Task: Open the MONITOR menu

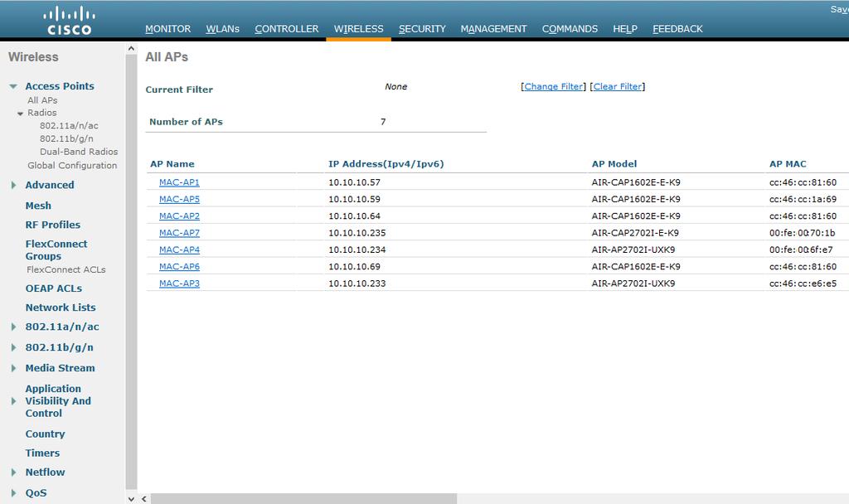Action: 167,29
